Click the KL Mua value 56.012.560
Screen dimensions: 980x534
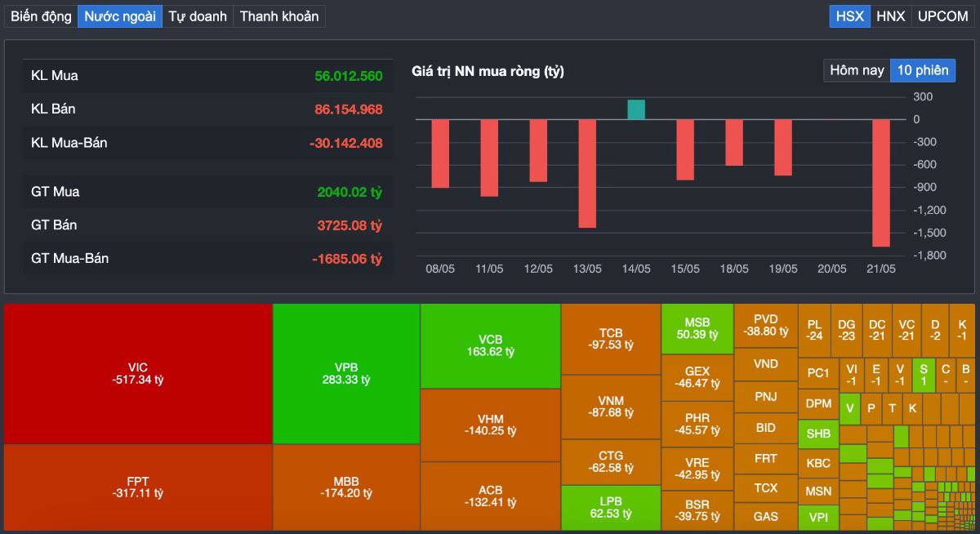[x=349, y=76]
